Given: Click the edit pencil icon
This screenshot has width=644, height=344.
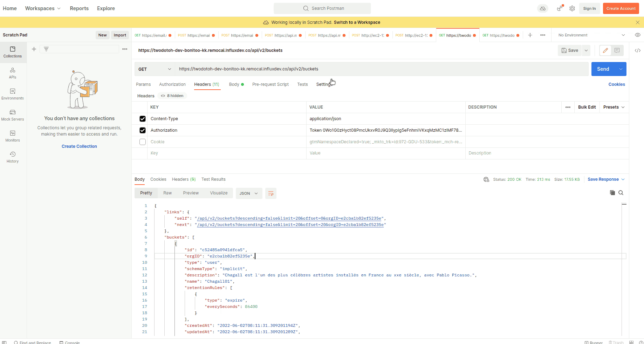Looking at the screenshot, I should click(605, 50).
